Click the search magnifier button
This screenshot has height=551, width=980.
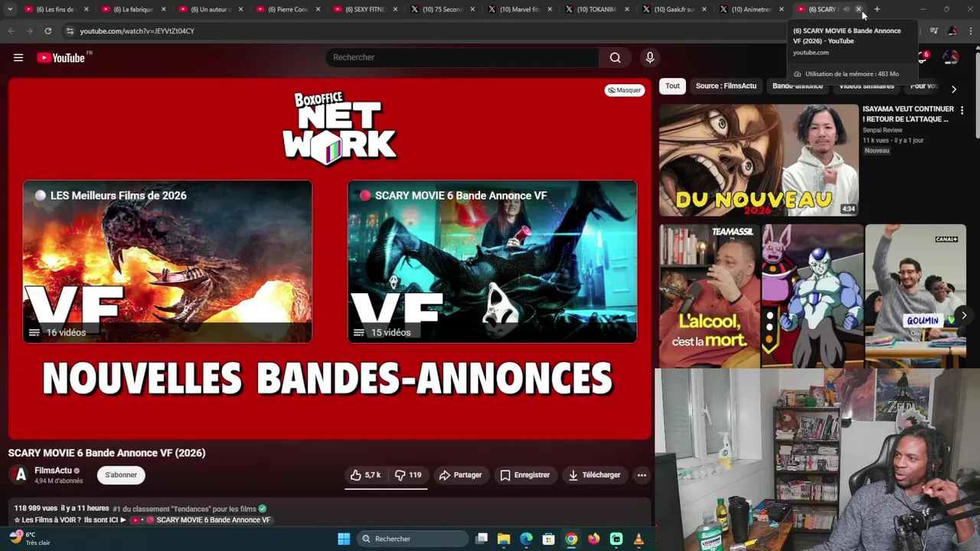[615, 57]
